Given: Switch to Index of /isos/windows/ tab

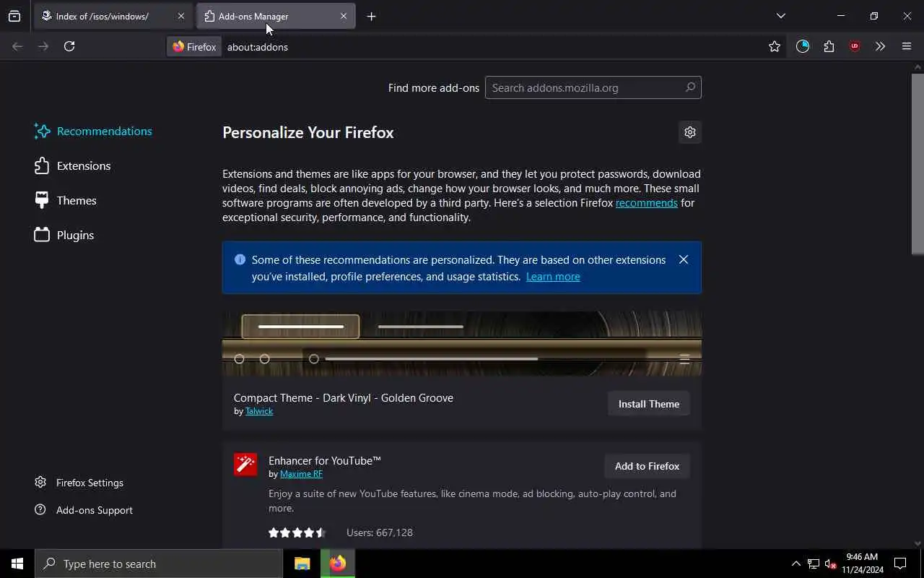Looking at the screenshot, I should coord(113,16).
